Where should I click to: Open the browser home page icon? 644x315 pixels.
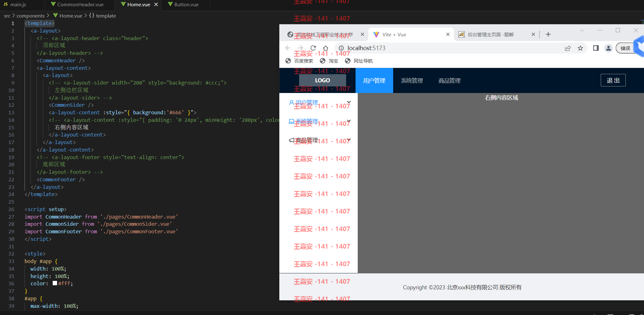[x=325, y=48]
